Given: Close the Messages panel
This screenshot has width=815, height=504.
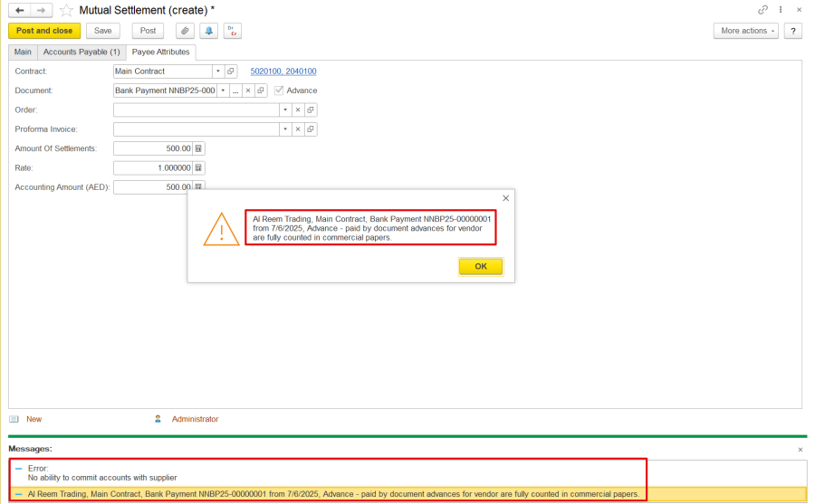Looking at the screenshot, I should [x=800, y=450].
